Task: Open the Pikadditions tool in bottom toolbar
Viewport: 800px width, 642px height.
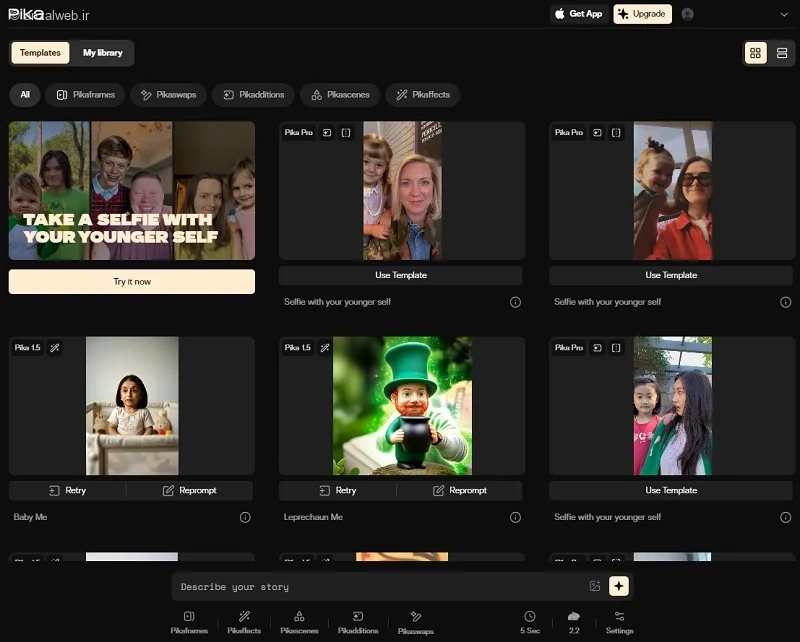Action: [358, 623]
